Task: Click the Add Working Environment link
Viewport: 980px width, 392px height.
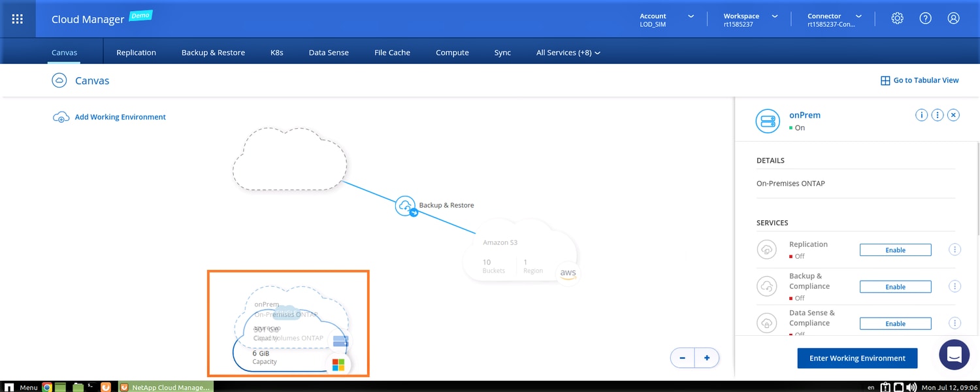Action: coord(120,117)
